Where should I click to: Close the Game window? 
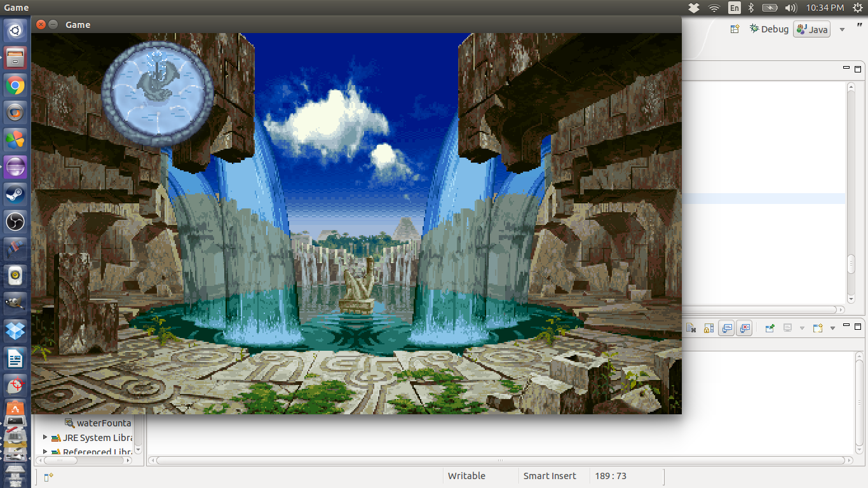[41, 24]
